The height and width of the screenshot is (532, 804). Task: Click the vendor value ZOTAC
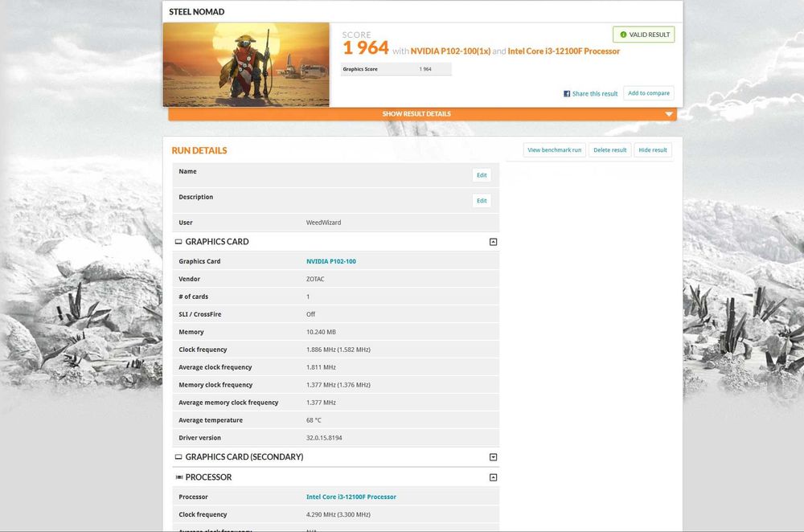(x=315, y=280)
